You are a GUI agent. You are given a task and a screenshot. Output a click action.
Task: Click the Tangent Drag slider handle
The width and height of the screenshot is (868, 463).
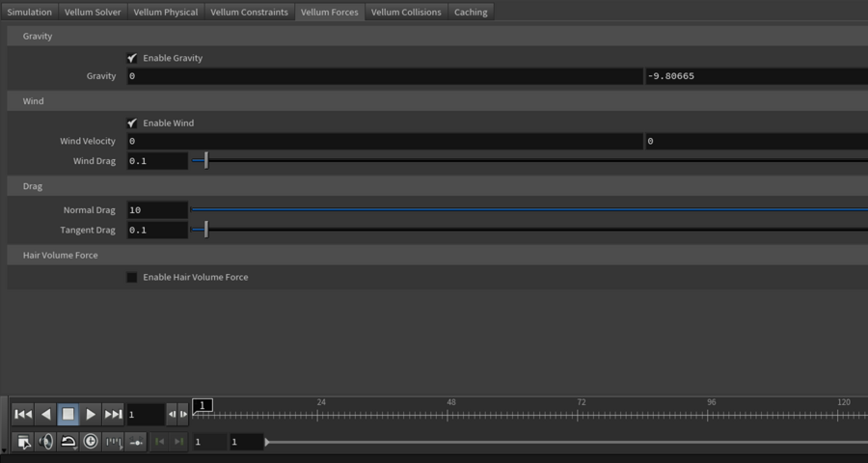point(206,230)
